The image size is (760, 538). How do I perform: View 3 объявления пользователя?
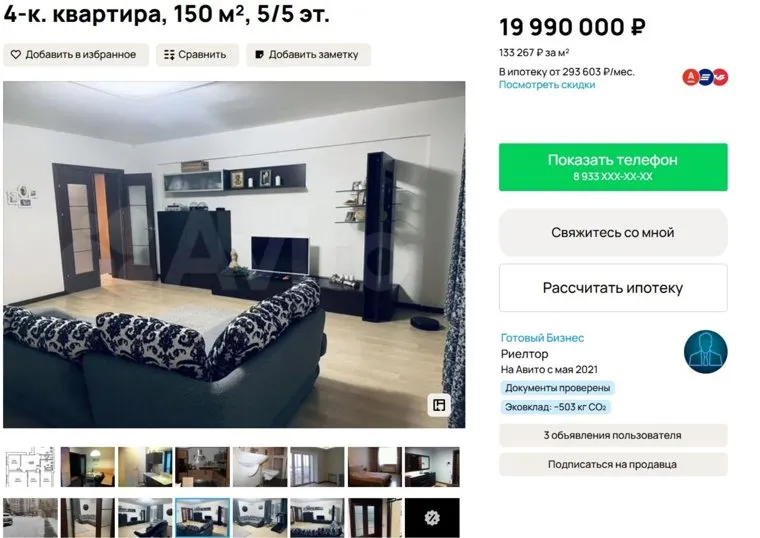point(613,435)
